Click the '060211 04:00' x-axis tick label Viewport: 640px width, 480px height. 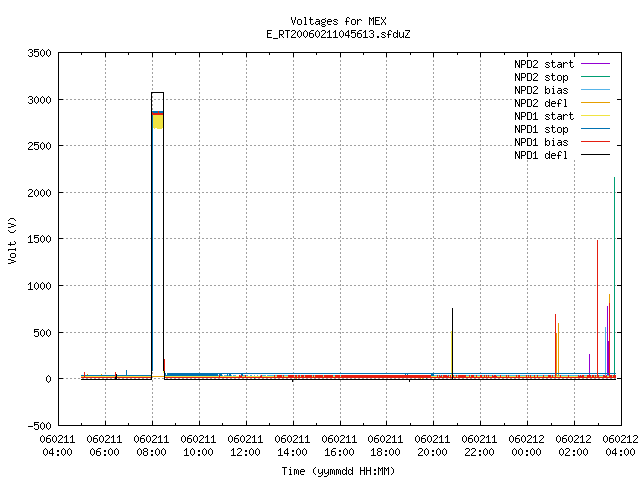pyautogui.click(x=58, y=446)
